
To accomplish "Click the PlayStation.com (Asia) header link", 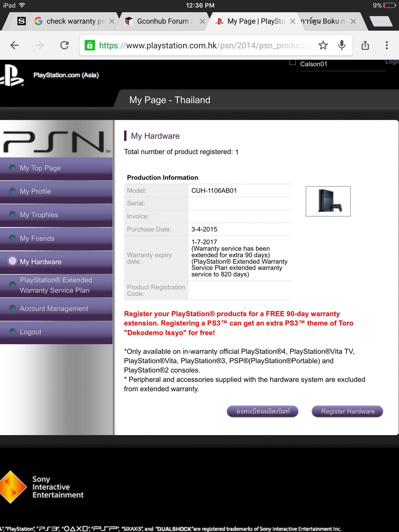I will point(66,75).
